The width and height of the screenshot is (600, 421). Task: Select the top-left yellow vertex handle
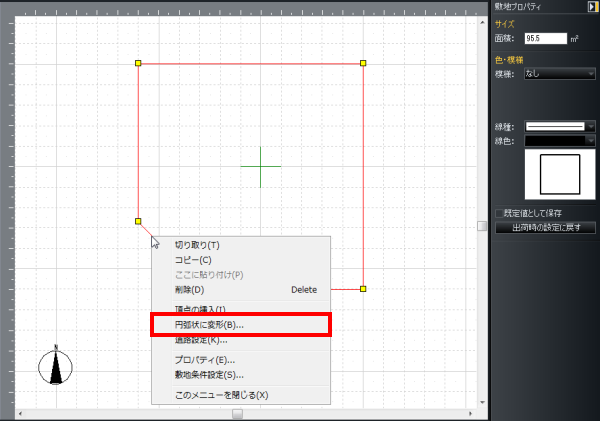(138, 63)
